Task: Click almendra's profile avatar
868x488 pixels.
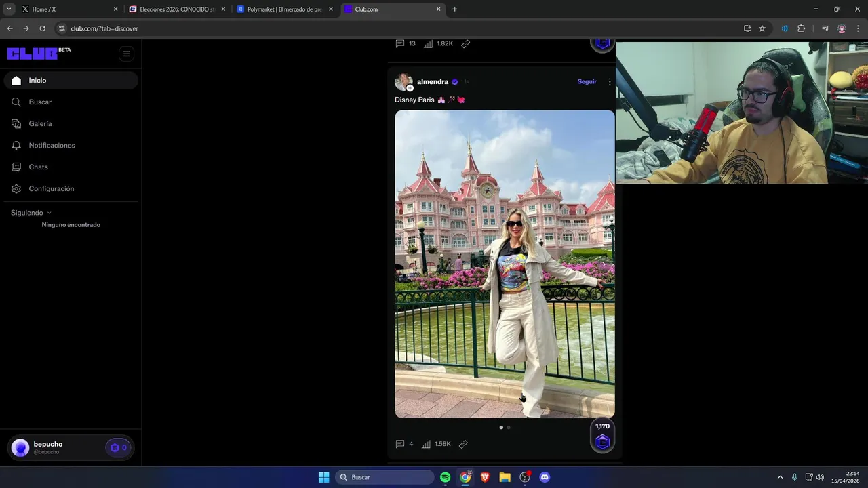Action: 403,81
